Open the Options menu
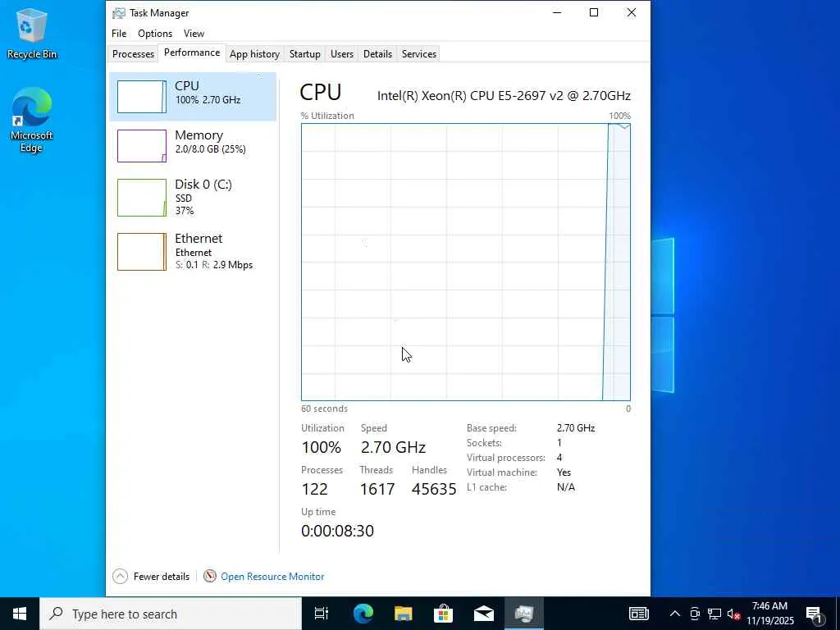Image resolution: width=840 pixels, height=630 pixels. (x=155, y=33)
